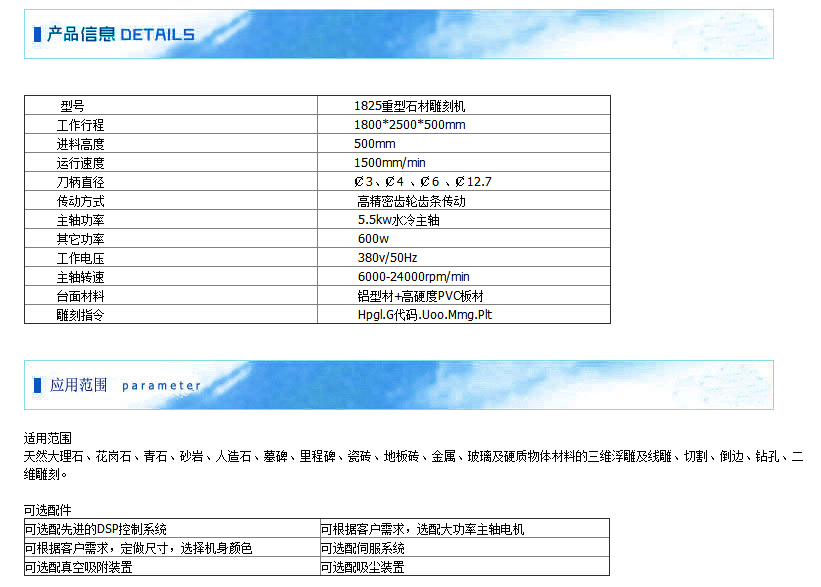
Task: Select the 1825重型石材雕刻机 model value
Action: (409, 106)
